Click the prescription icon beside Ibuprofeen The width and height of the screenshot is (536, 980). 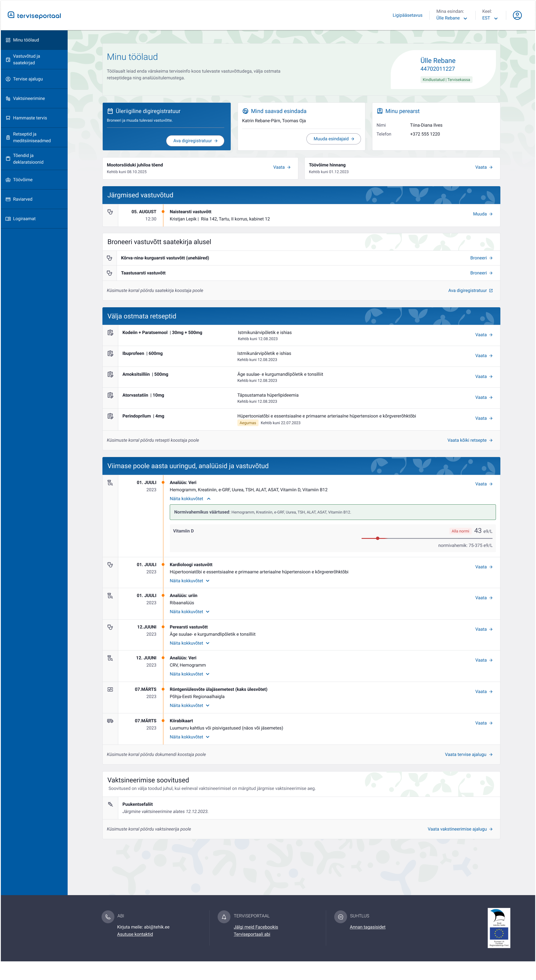click(x=110, y=353)
